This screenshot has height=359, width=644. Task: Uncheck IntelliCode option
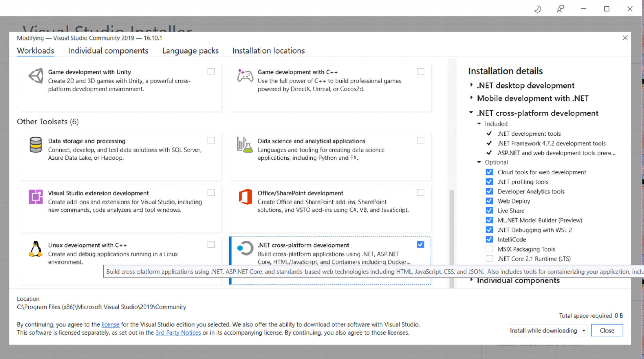pos(489,240)
